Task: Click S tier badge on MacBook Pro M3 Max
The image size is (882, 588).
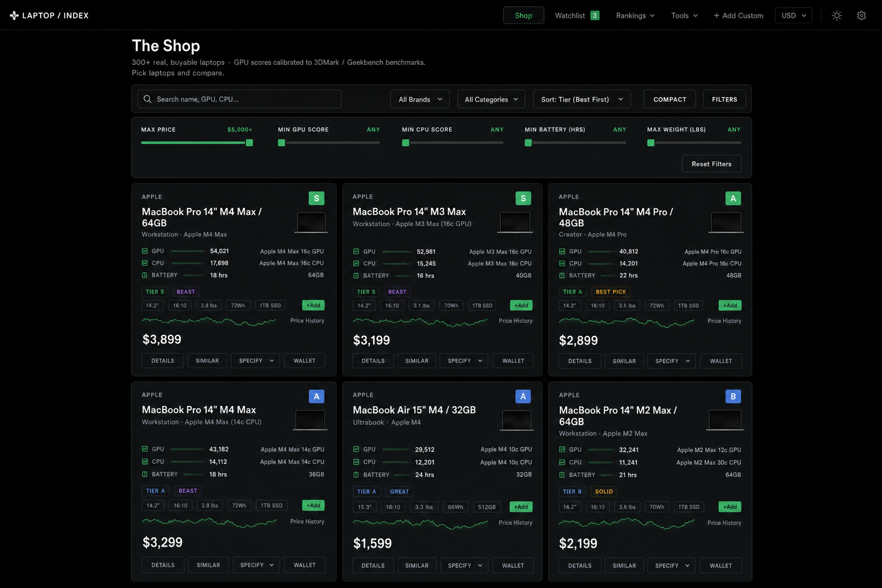Action: 523,198
